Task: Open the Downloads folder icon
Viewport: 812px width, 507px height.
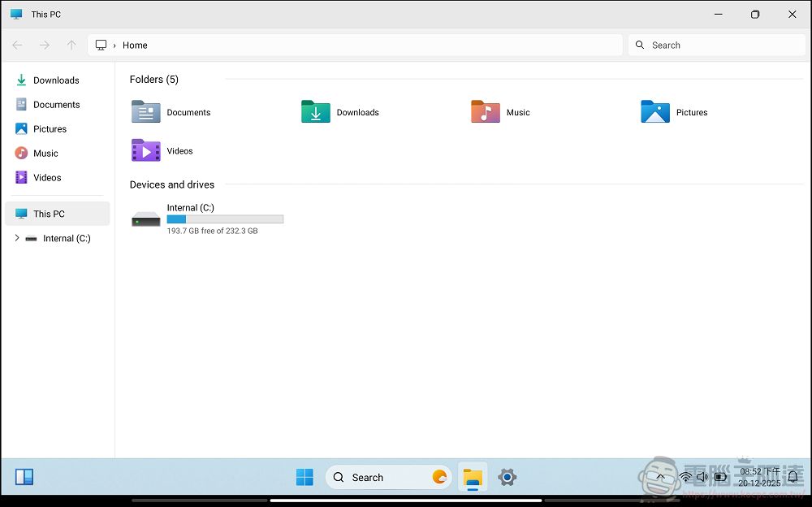Action: pos(315,111)
